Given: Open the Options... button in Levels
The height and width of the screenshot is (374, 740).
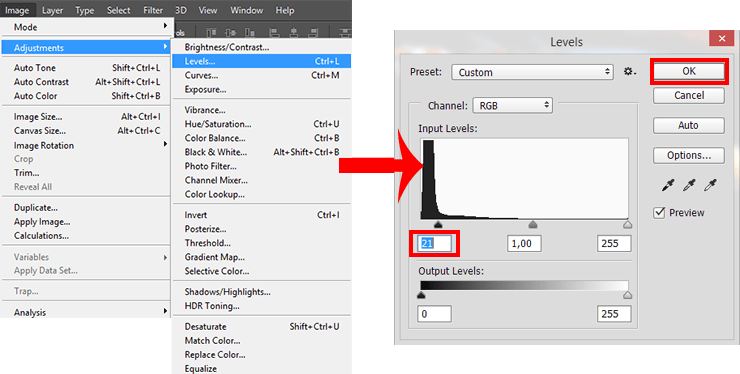Looking at the screenshot, I should (689, 155).
